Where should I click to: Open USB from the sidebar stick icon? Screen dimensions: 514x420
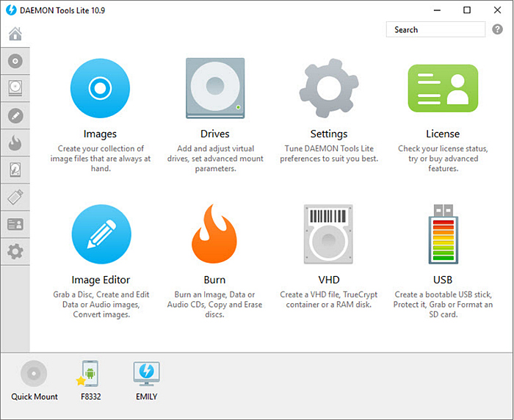pos(15,197)
